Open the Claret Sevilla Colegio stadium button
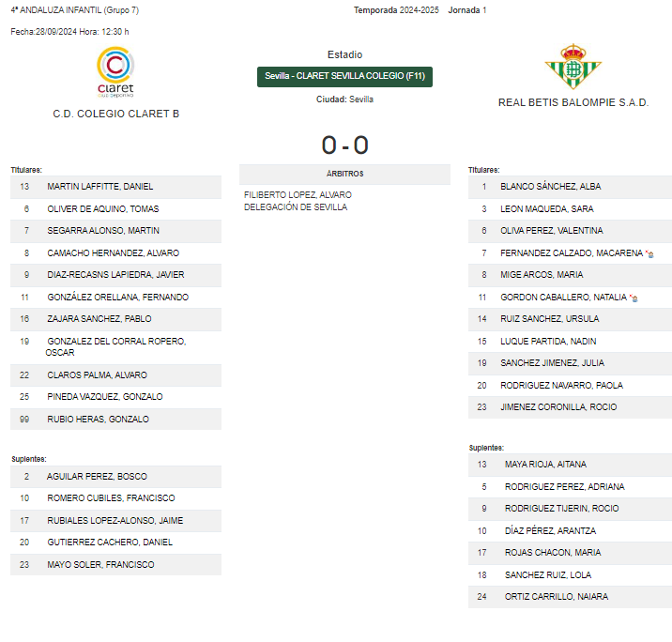 tap(344, 77)
